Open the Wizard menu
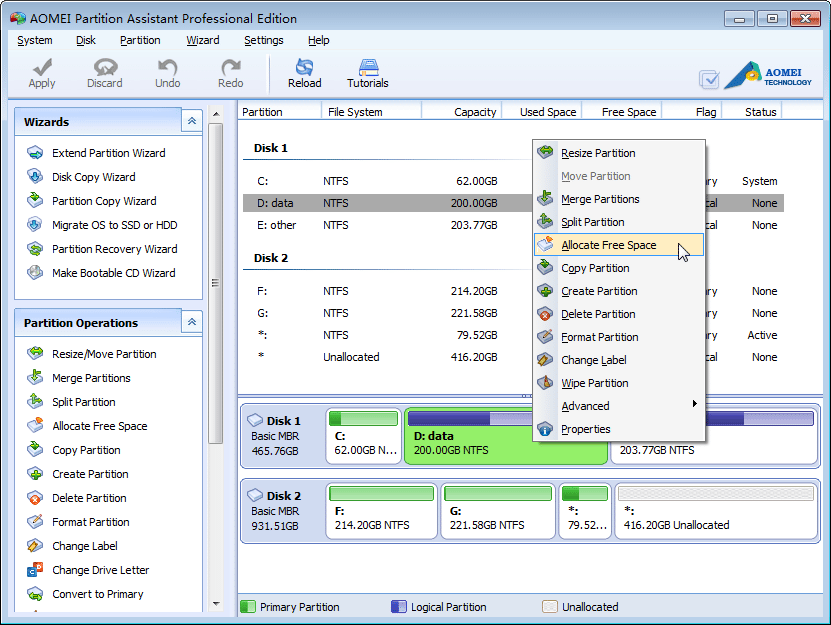Viewport: 831px width, 625px height. [203, 40]
